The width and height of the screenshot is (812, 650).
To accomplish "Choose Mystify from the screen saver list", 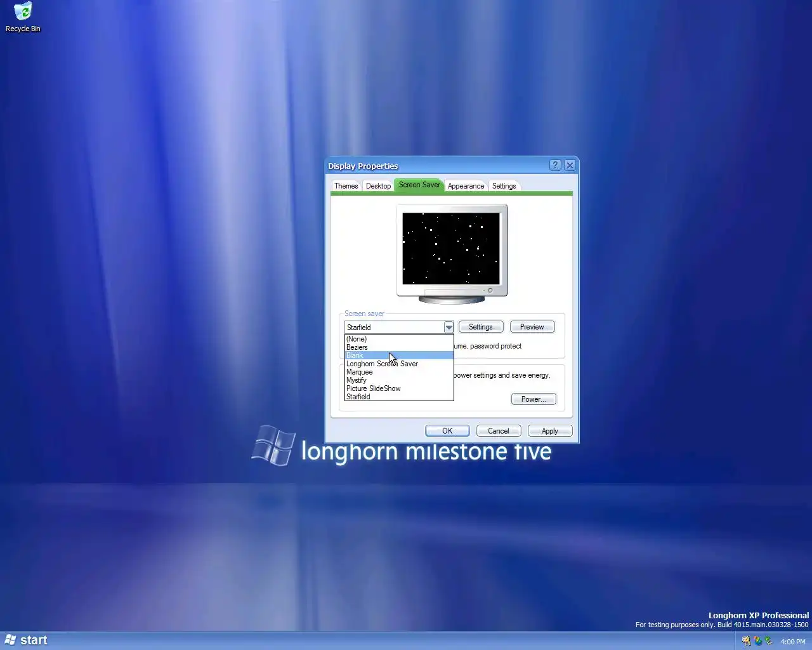I will [x=399, y=380].
